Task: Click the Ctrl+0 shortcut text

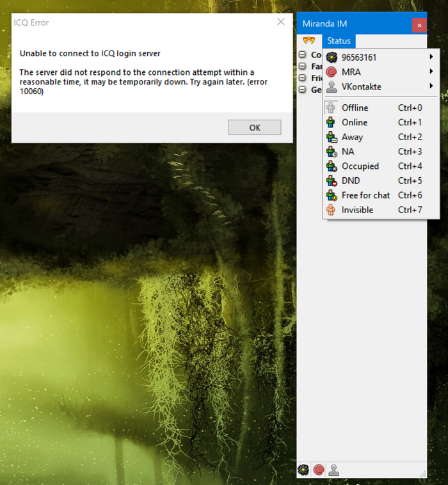Action: click(410, 107)
